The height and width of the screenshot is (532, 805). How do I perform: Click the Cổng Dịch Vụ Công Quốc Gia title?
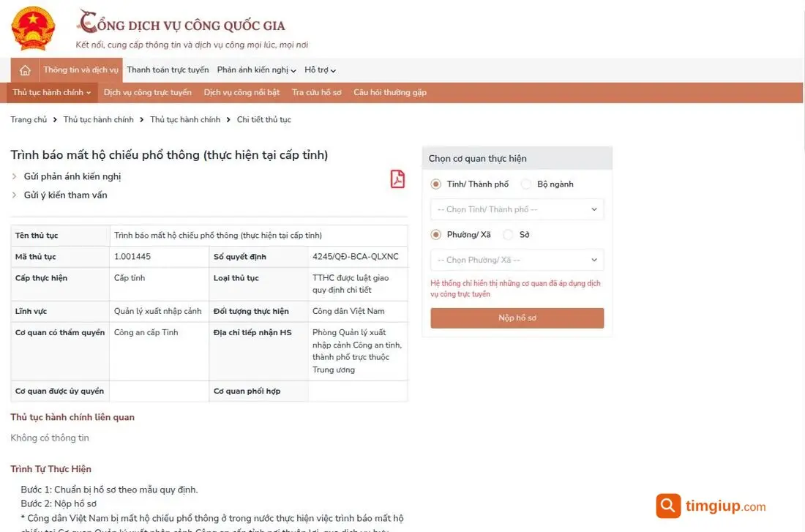[181, 23]
